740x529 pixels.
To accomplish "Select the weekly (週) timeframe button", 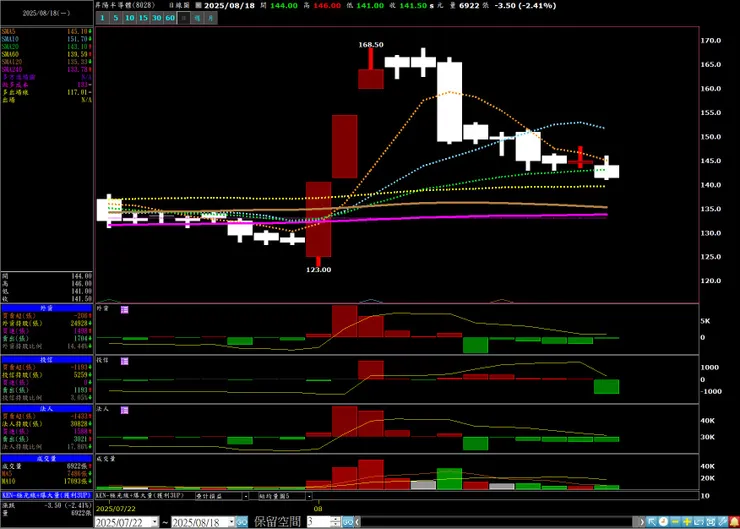I will 197,18.
